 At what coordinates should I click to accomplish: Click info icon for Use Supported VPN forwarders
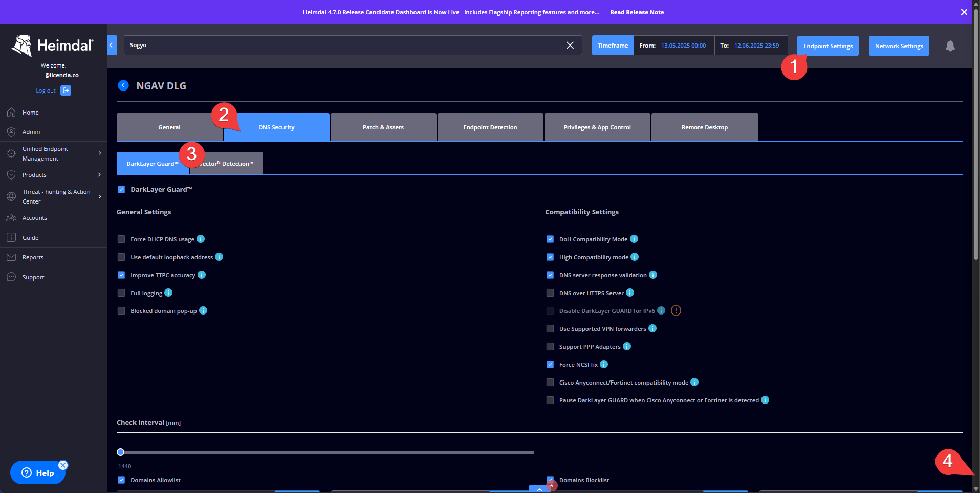coord(652,328)
